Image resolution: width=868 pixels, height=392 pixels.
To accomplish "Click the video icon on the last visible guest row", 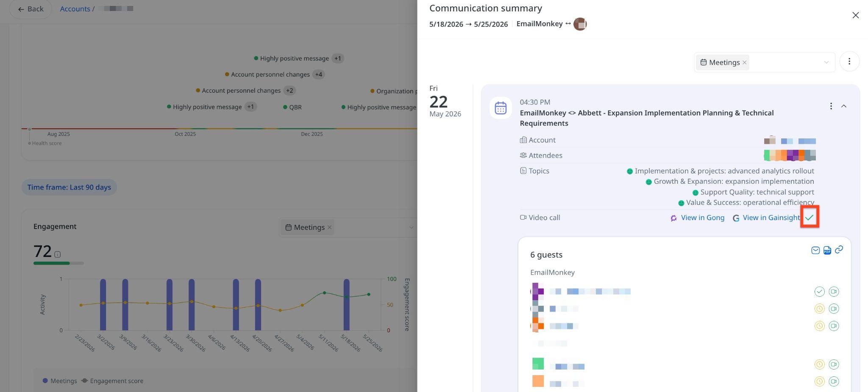I will tap(834, 381).
